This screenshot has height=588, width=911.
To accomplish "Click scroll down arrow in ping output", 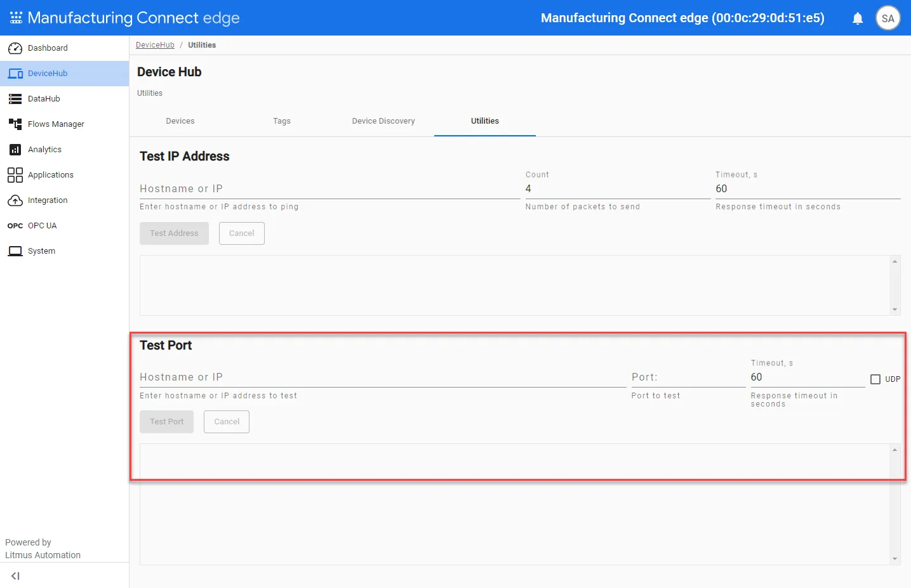I will coord(895,310).
